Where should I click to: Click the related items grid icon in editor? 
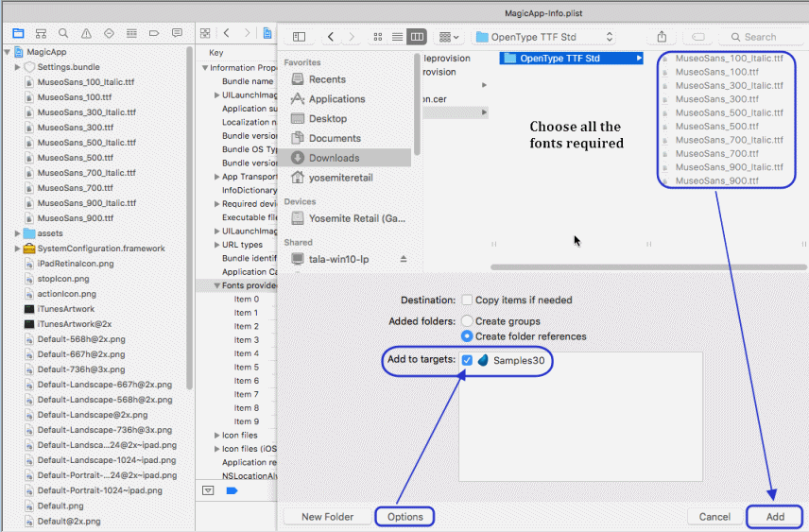(x=205, y=33)
